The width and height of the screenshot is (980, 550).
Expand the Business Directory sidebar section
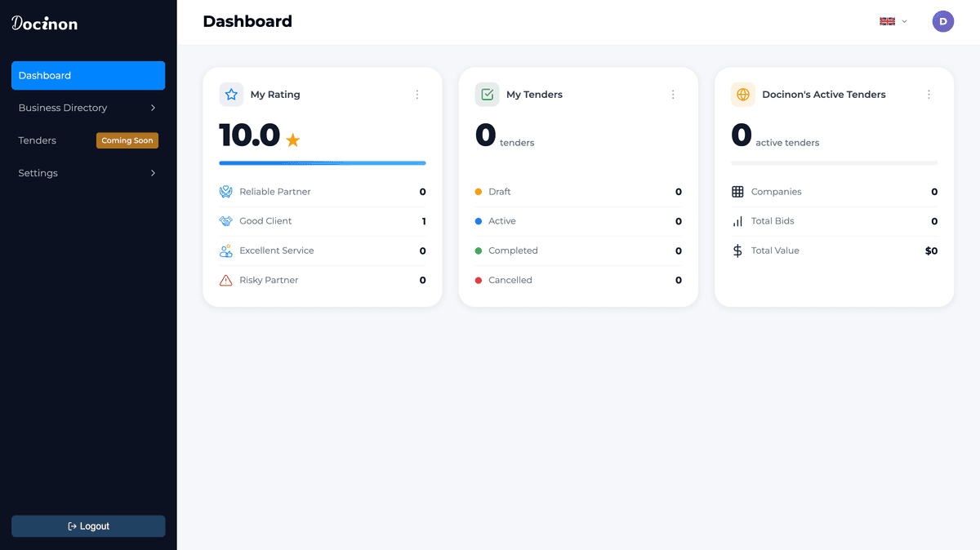click(88, 108)
